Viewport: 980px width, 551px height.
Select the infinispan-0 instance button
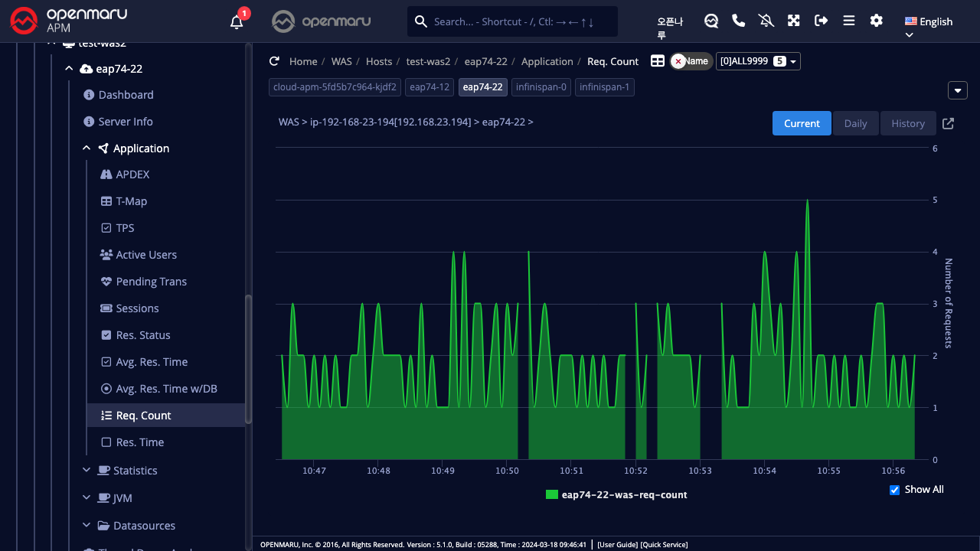click(x=541, y=87)
